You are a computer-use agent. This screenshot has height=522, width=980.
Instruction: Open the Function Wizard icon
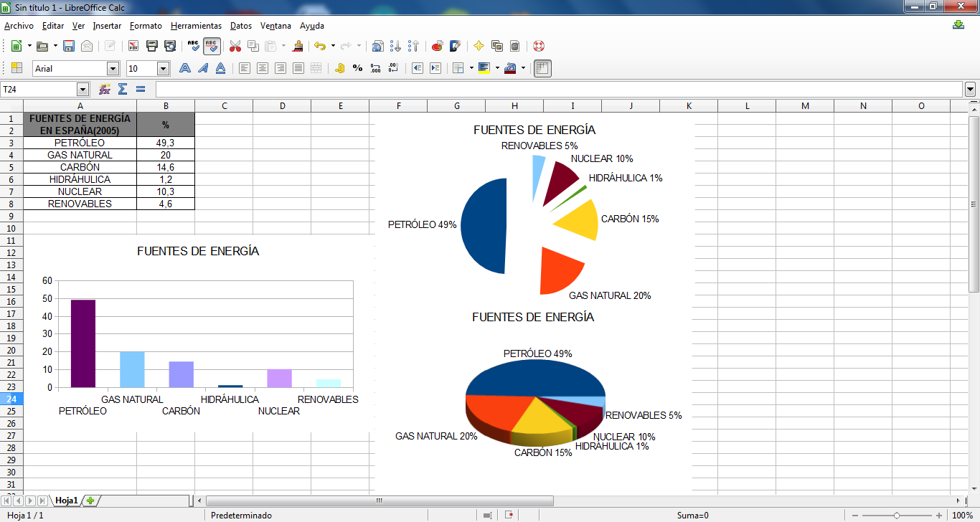coord(105,89)
